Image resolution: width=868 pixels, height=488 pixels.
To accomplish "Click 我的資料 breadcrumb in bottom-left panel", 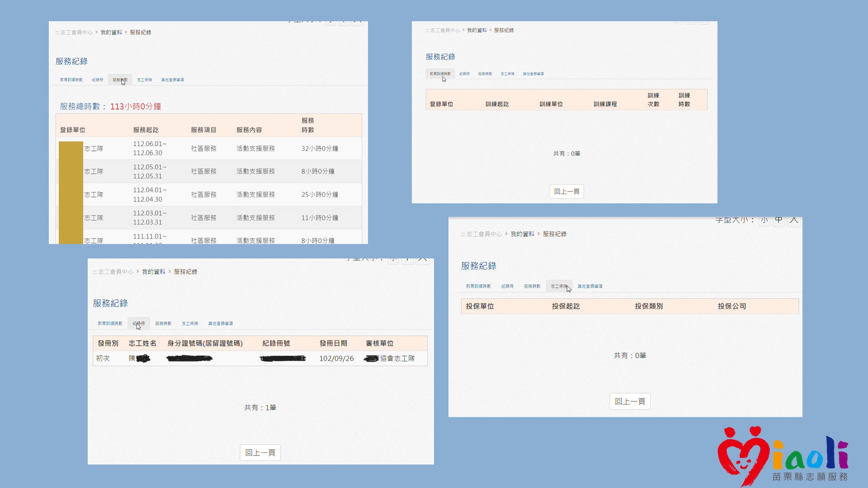I will (x=154, y=272).
